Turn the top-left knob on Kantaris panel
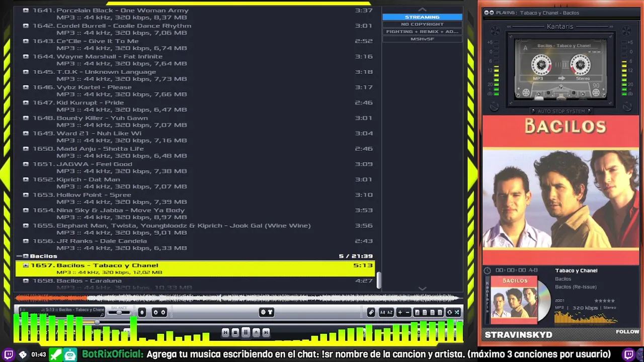Image resolution: width=644 pixels, height=362 pixels. tap(495, 31)
